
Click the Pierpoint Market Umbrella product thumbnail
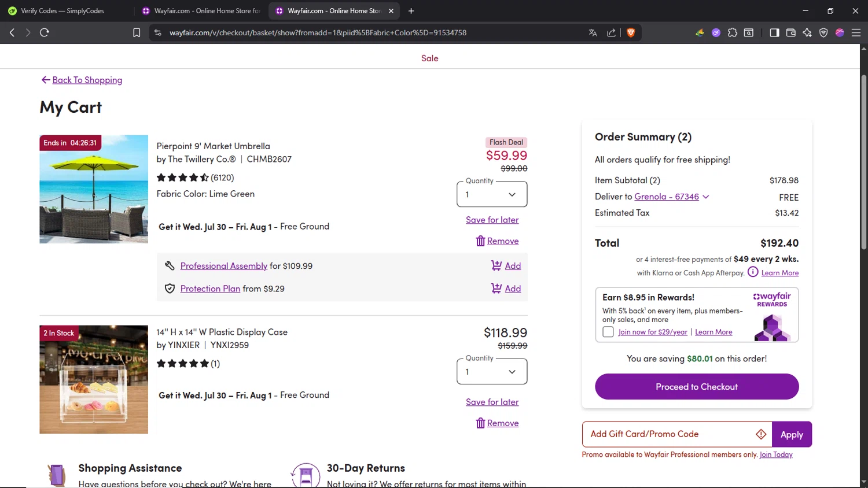[x=94, y=189]
